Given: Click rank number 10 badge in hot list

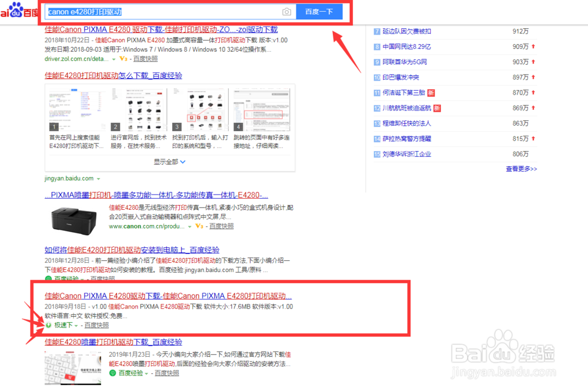Looking at the screenshot, I should coord(377,78).
